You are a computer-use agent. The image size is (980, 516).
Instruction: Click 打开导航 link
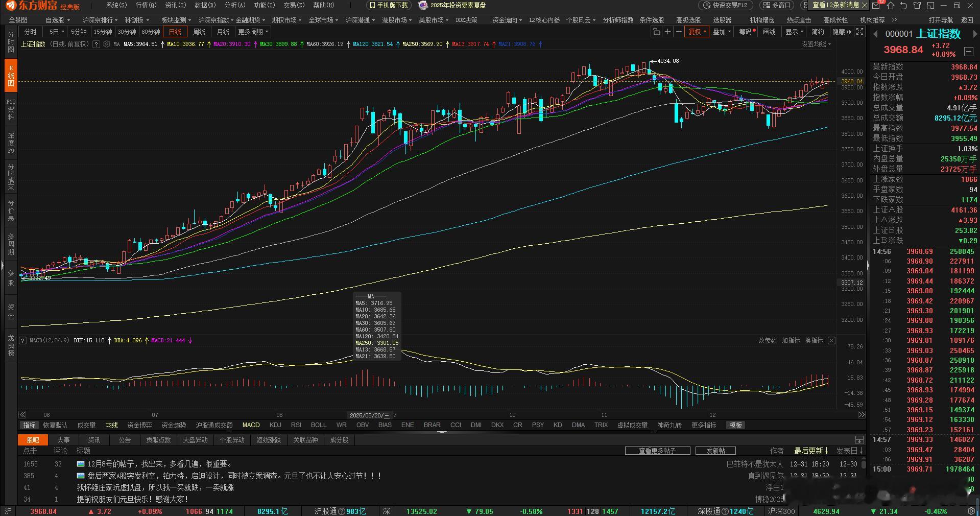click(x=941, y=20)
